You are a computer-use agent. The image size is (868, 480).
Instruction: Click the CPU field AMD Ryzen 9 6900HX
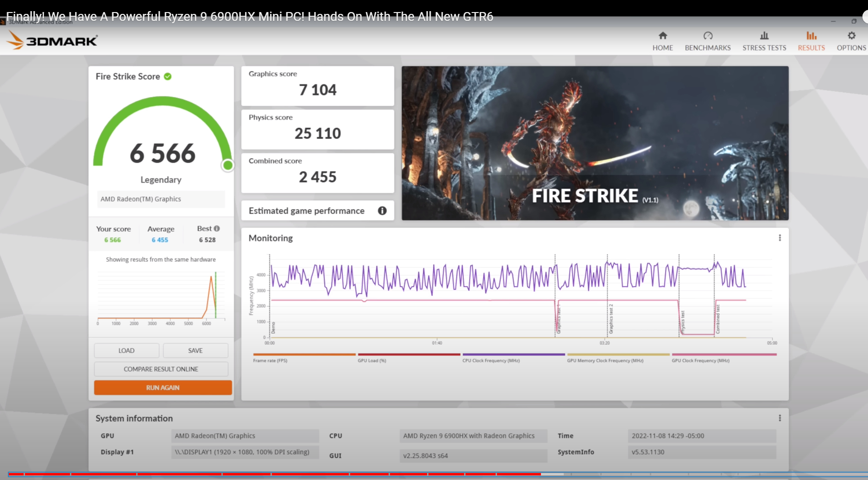[473, 436]
